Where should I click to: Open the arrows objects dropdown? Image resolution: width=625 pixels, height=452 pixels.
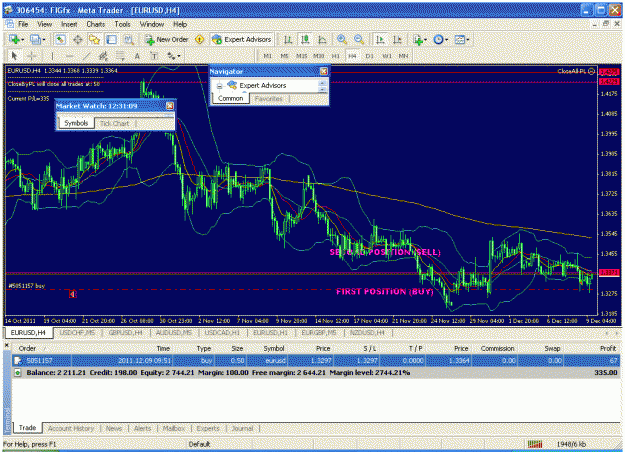(x=174, y=56)
